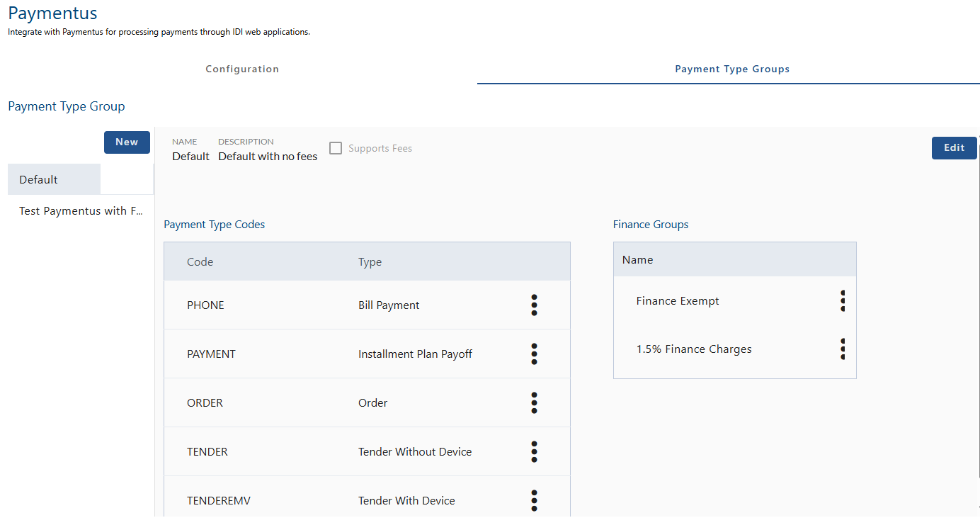This screenshot has height=530, width=980.
Task: Select the Test Paymentus with Fees group
Action: pos(81,210)
